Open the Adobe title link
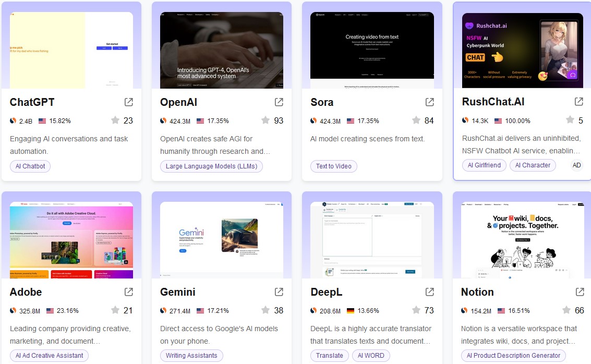Screen dimensions: 591x364 [x=26, y=292]
